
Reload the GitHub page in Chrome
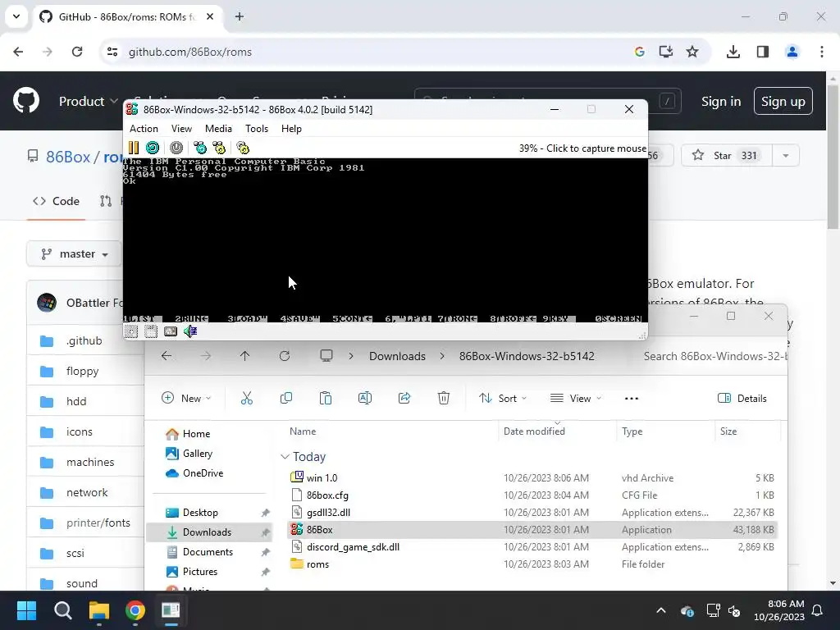tap(77, 52)
